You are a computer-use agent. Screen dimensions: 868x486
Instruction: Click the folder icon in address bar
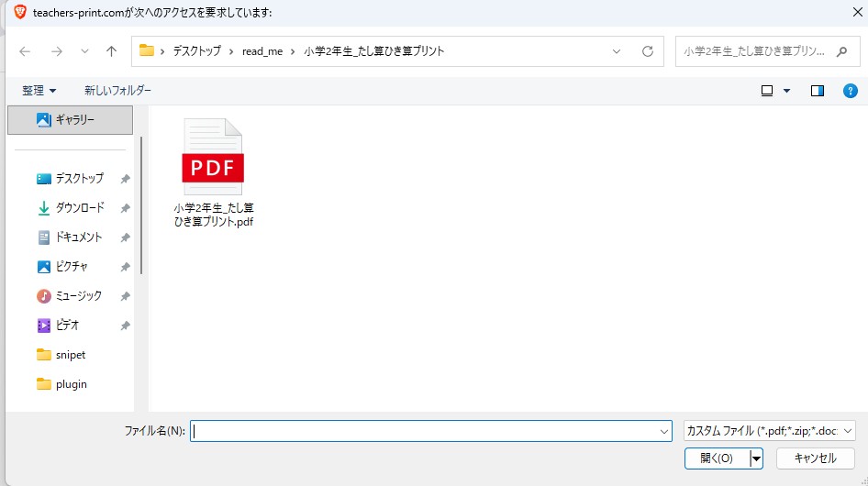(x=146, y=51)
